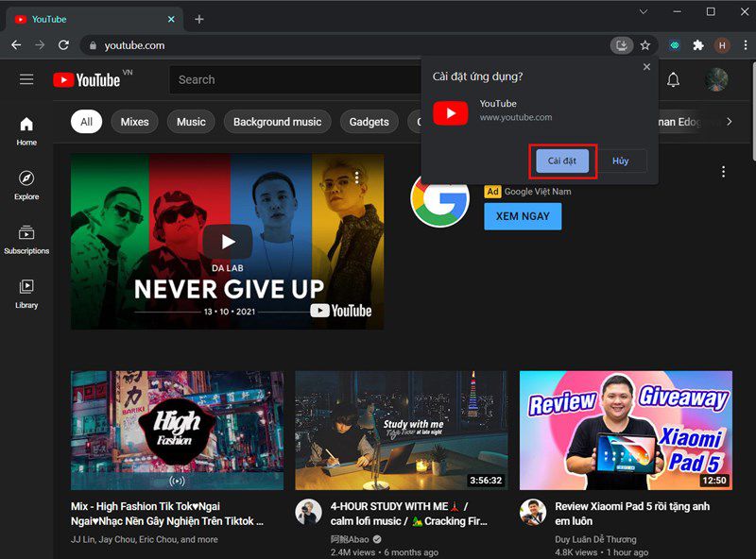Open the Xiaomi Pad 5 review thumbnail

(626, 431)
